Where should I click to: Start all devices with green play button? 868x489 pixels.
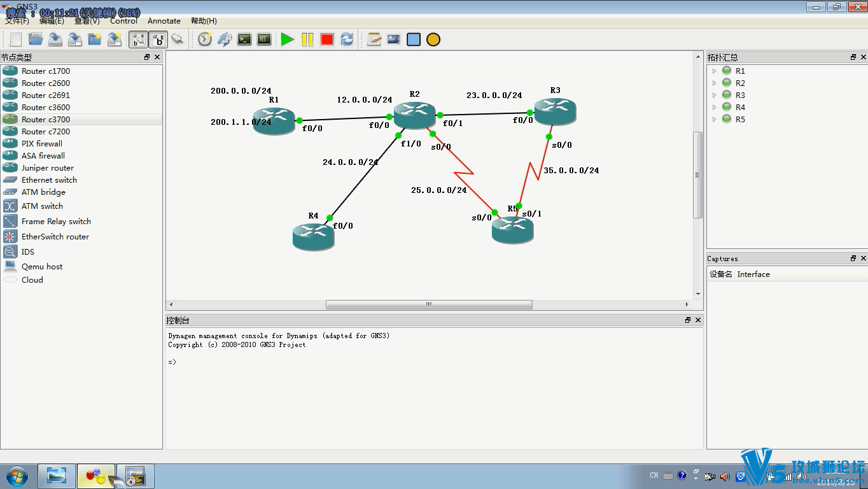pos(287,39)
